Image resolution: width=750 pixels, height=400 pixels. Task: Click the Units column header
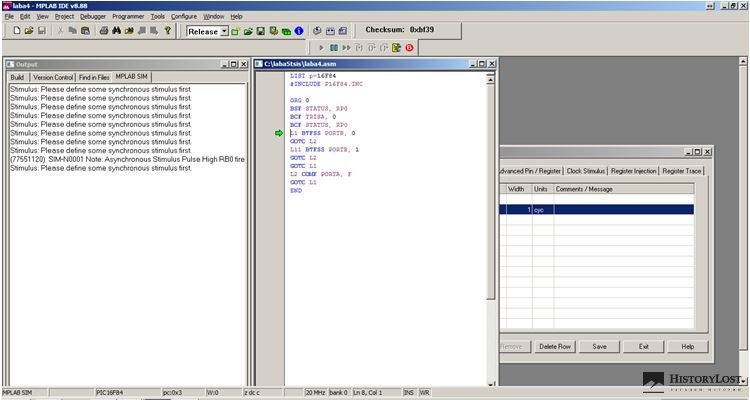[x=543, y=189]
